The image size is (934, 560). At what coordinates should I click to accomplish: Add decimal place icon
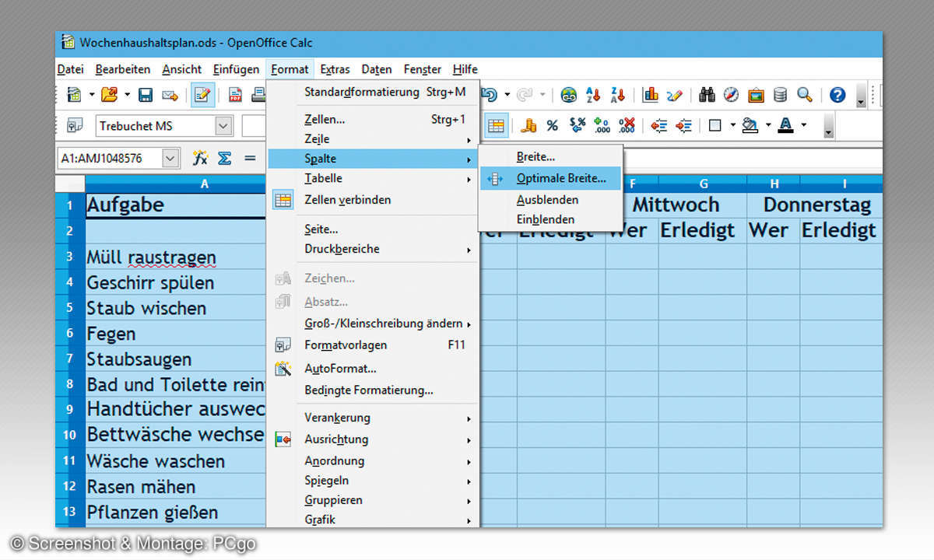602,126
